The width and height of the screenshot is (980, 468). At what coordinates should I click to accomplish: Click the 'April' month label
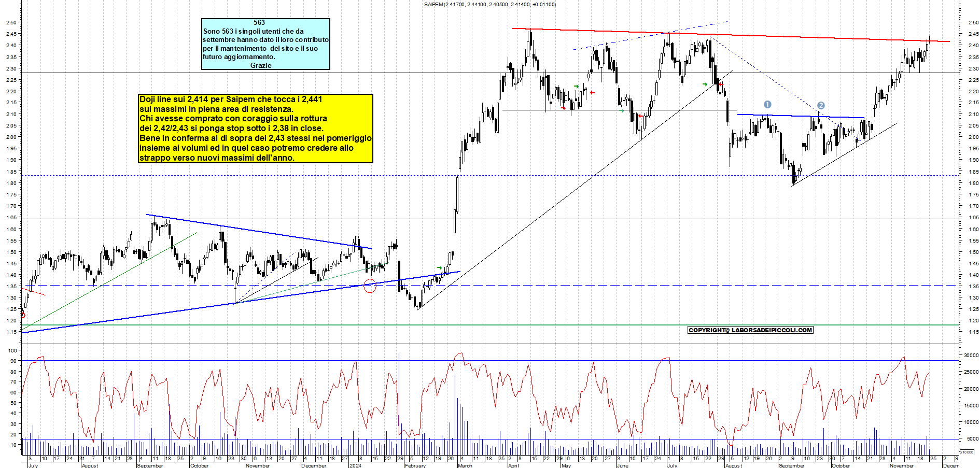[513, 465]
